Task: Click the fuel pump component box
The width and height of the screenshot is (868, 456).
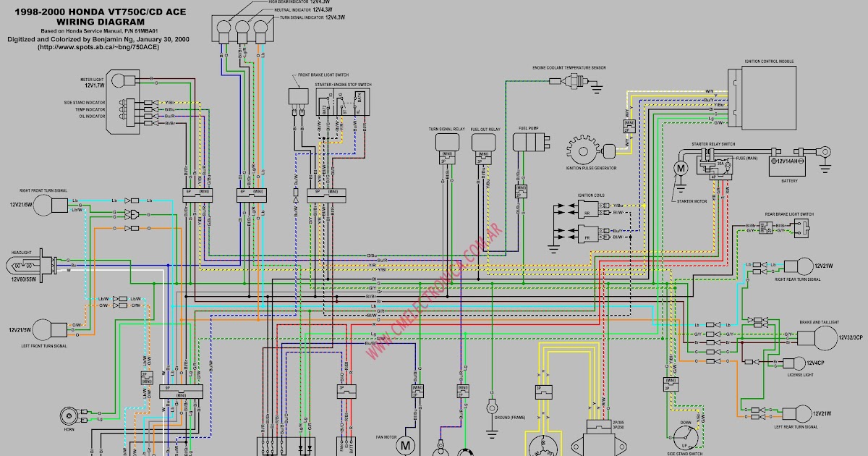Action: point(528,142)
